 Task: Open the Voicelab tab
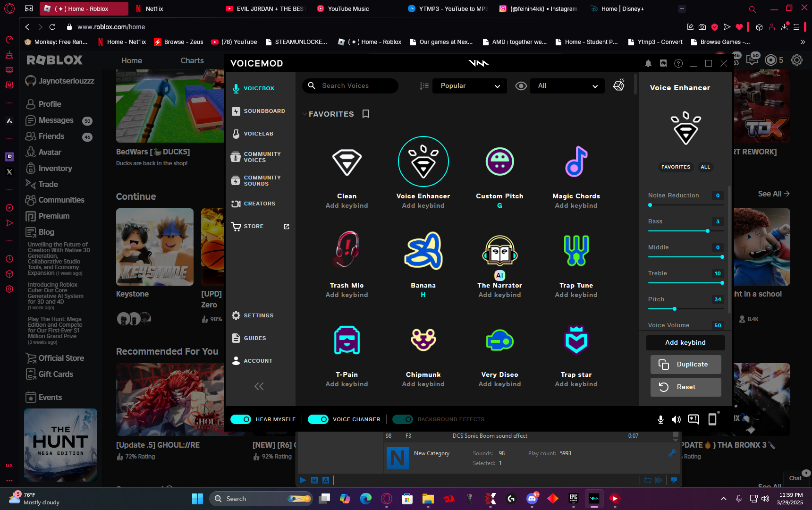[253, 134]
